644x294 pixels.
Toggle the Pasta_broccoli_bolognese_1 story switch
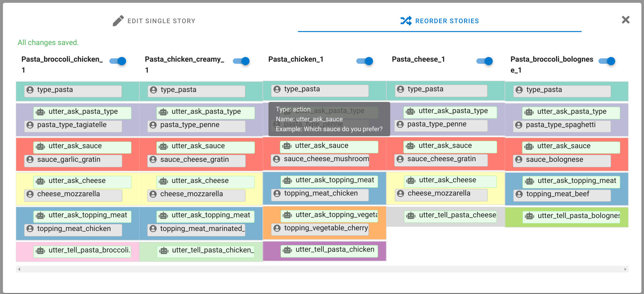point(607,61)
